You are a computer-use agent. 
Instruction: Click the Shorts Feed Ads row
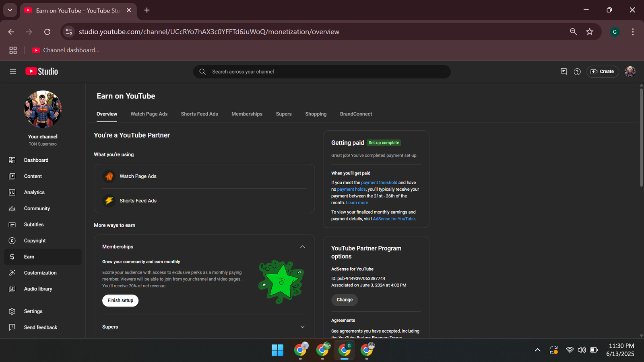click(204, 201)
